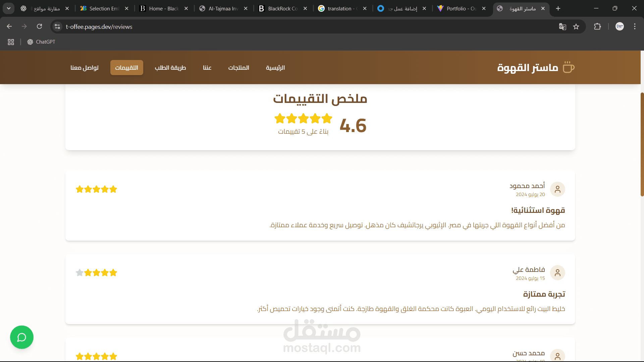Click review title تجربة ممتازة
This screenshot has width=644, height=362.
pyautogui.click(x=544, y=294)
